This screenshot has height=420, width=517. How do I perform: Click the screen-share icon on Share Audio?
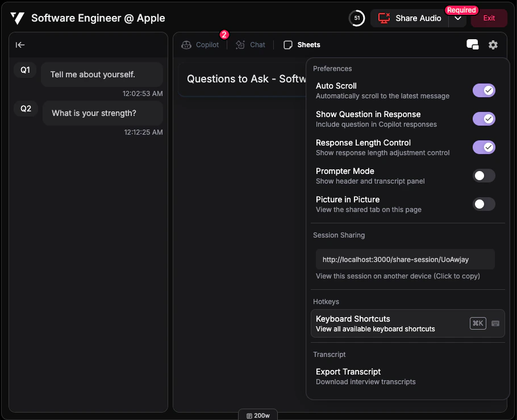(x=383, y=18)
